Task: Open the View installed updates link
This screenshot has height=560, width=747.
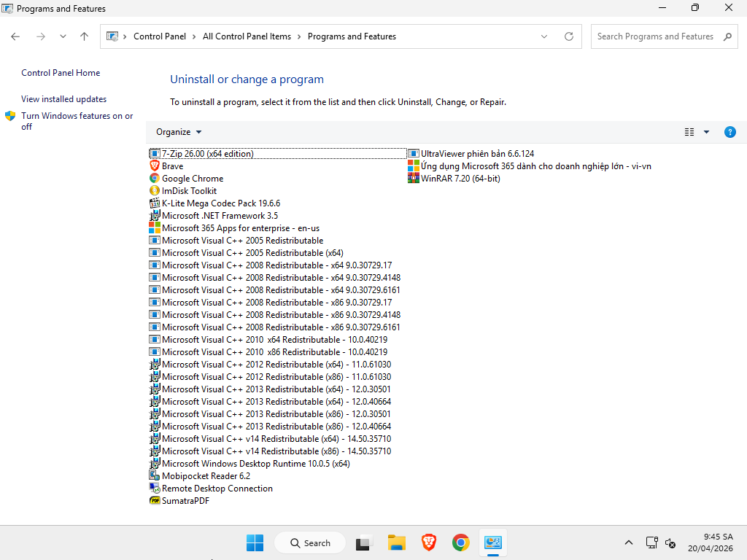Action: [x=63, y=99]
